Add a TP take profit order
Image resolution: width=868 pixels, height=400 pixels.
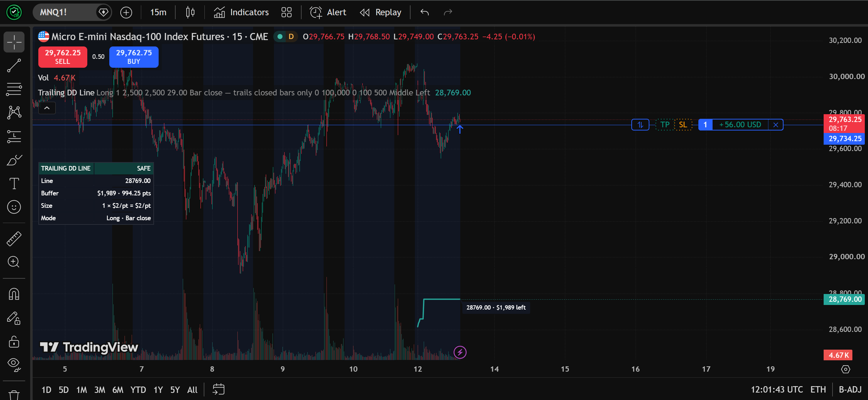click(665, 125)
